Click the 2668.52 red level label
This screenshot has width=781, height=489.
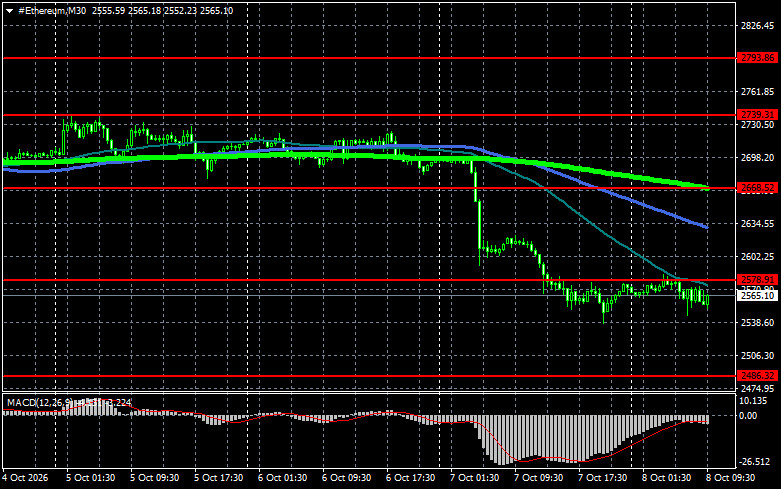[757, 188]
